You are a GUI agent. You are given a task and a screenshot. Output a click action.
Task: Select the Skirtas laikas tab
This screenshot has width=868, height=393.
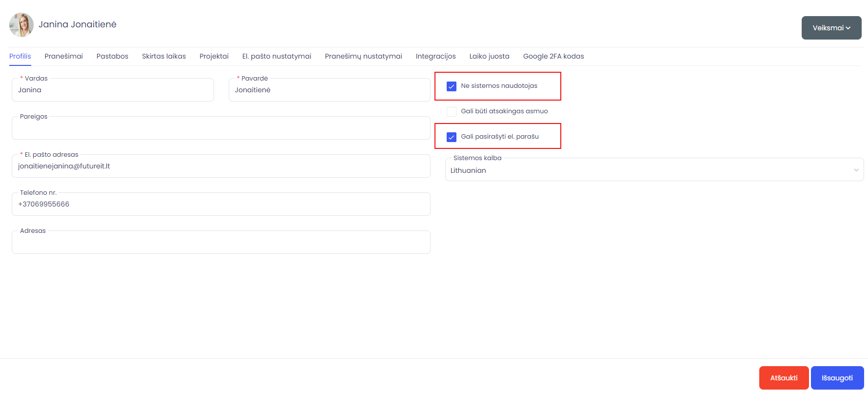tap(164, 56)
